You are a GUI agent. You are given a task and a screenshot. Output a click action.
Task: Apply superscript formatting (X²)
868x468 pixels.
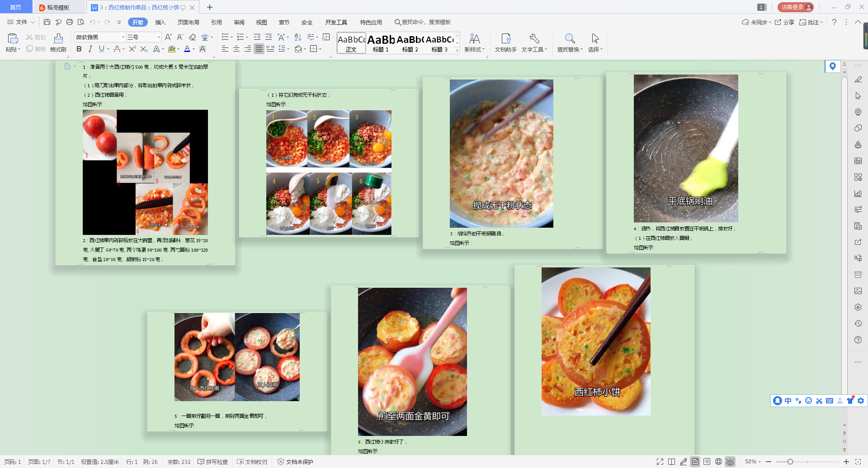click(x=132, y=49)
